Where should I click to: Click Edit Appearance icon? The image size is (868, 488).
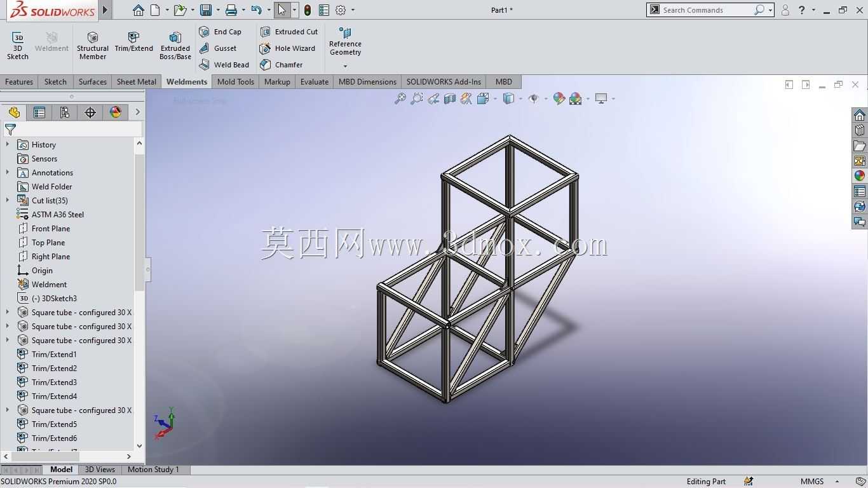(559, 98)
